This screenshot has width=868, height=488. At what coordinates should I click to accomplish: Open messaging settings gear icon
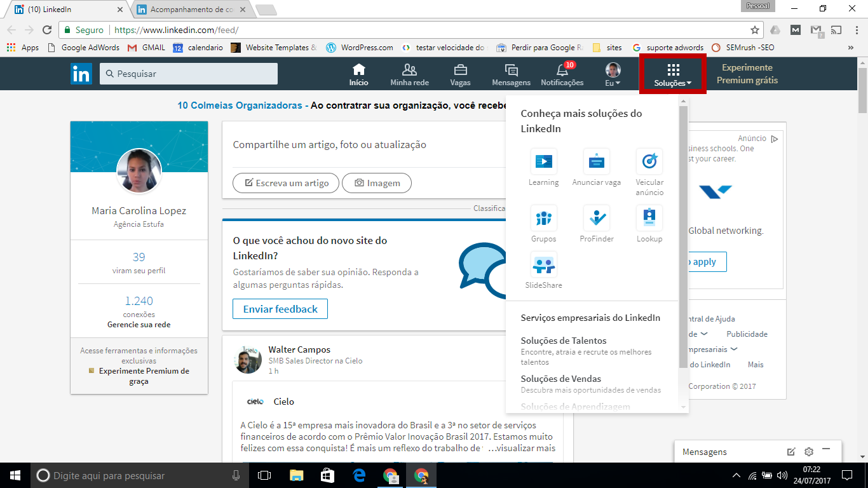809,452
